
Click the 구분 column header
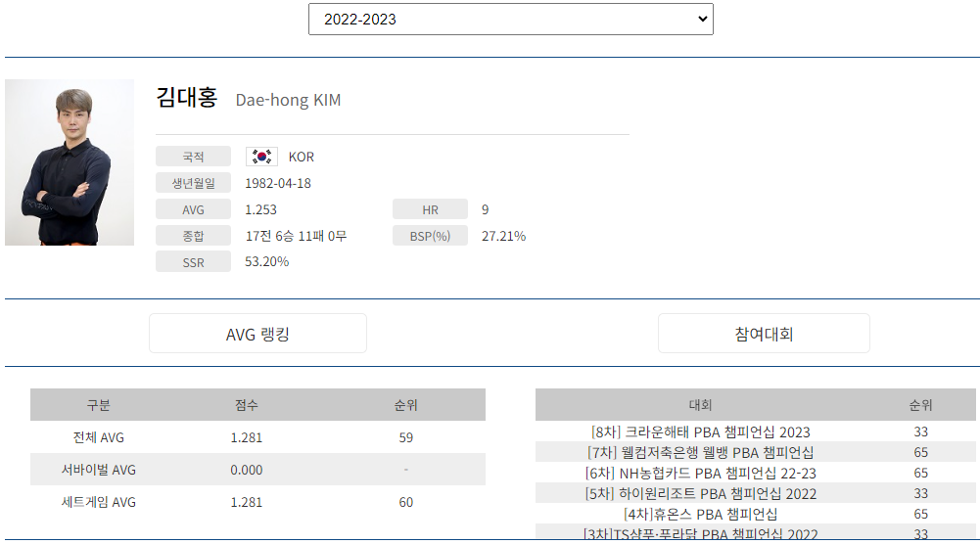coord(98,405)
